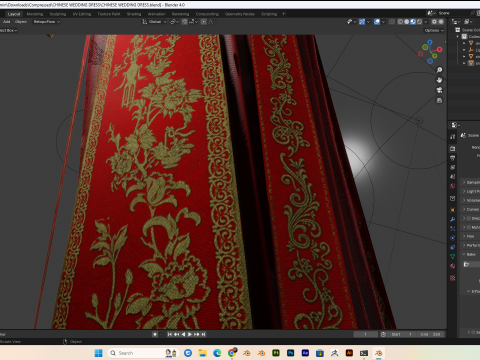Toggle proportional editing button
Image resolution: width=480 pixels, height=360 pixels.
pyautogui.click(x=203, y=22)
